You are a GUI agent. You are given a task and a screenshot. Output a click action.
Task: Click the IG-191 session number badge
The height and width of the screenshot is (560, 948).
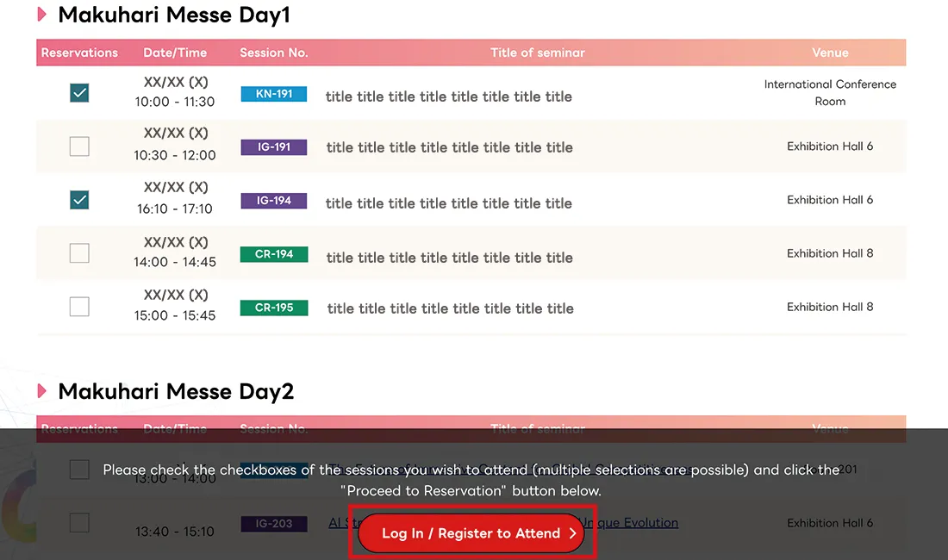pos(273,146)
